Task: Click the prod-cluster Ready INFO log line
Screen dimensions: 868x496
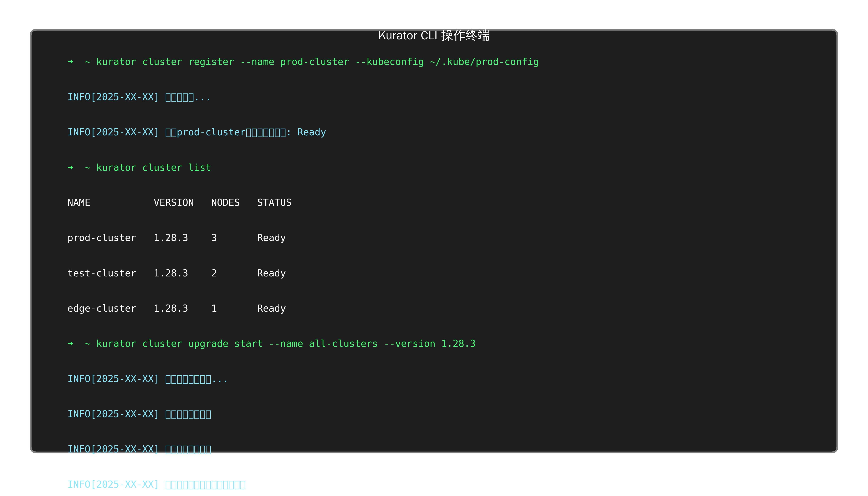Action: (196, 132)
